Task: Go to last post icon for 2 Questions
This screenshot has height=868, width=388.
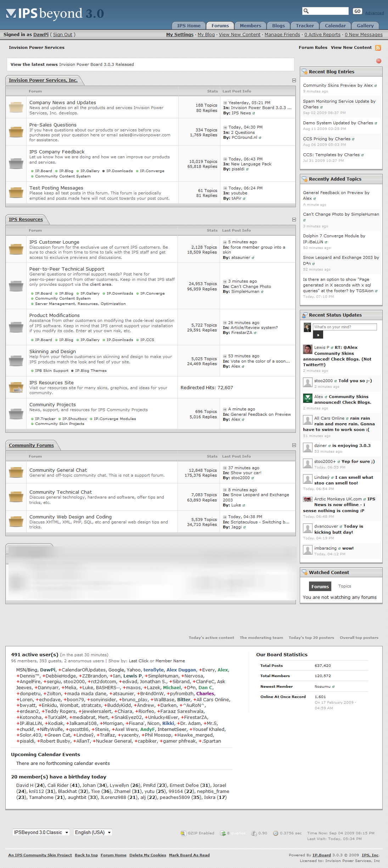Action: tap(225, 127)
